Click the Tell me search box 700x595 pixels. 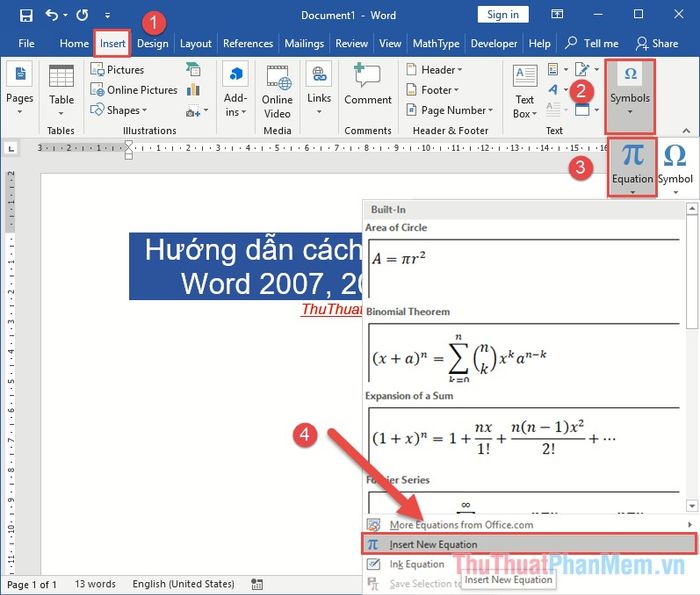[x=592, y=44]
